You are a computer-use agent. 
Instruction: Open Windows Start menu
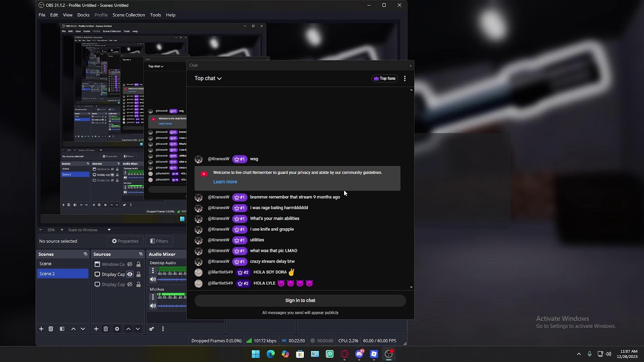click(x=256, y=354)
